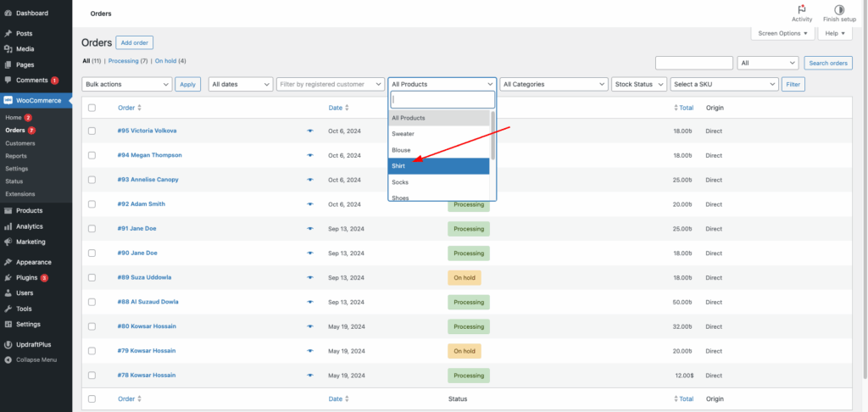The height and width of the screenshot is (412, 868).
Task: Check the box for order #93 Annelise Canopy
Action: (x=92, y=180)
